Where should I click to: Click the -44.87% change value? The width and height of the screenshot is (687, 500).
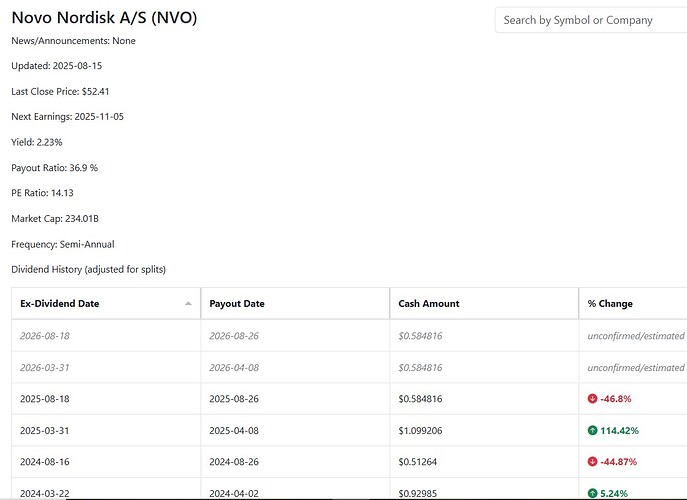[618, 461]
